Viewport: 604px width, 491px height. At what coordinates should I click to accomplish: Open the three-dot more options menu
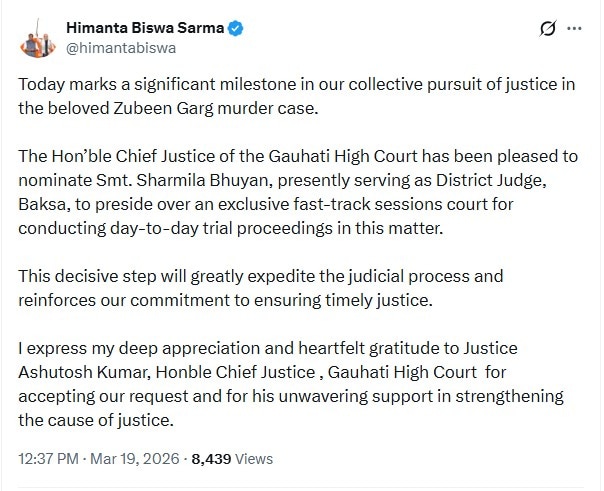575,29
